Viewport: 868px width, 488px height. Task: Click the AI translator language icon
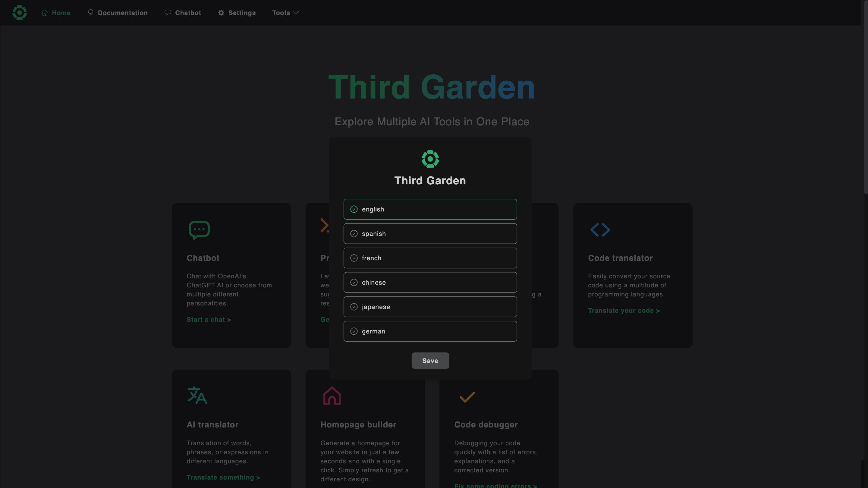[x=197, y=396]
